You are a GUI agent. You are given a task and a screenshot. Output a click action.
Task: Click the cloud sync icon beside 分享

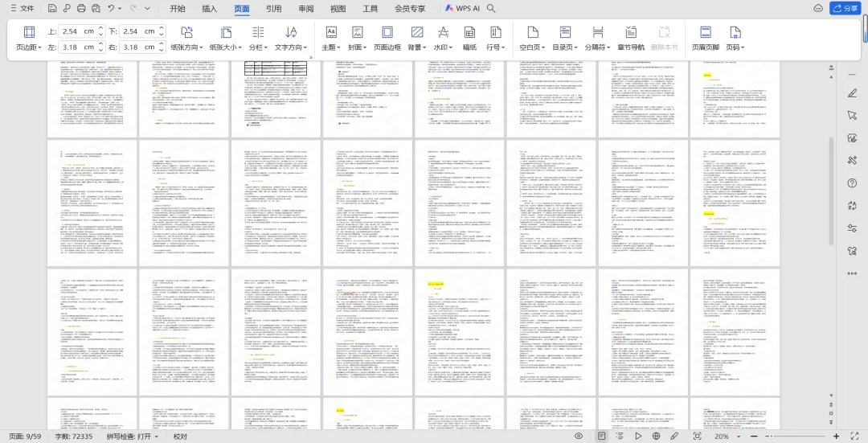pos(819,8)
